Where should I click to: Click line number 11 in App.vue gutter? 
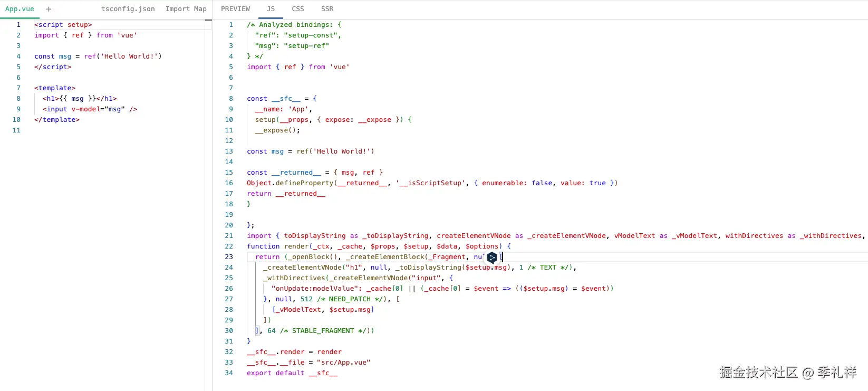(16, 130)
